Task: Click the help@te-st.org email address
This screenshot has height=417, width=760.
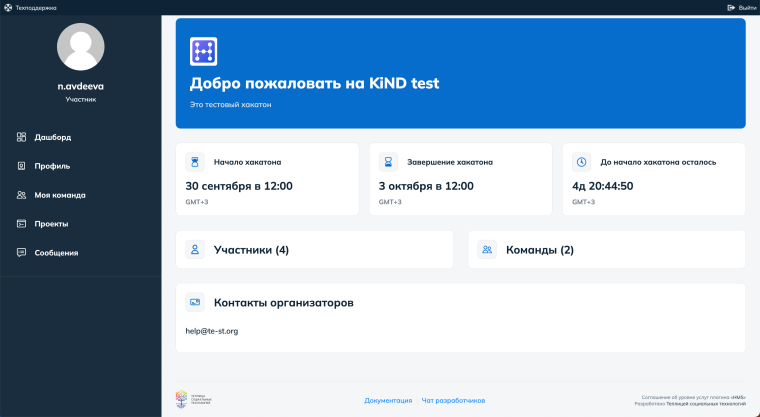Action: click(x=211, y=331)
